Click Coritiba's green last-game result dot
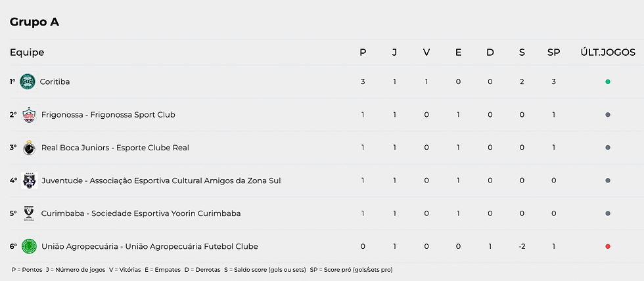The image size is (644, 281). 608,81
